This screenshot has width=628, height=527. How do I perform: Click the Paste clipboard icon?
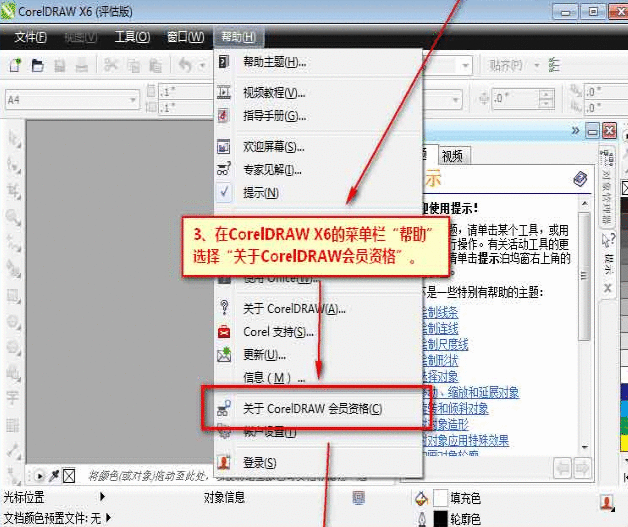tap(155, 65)
